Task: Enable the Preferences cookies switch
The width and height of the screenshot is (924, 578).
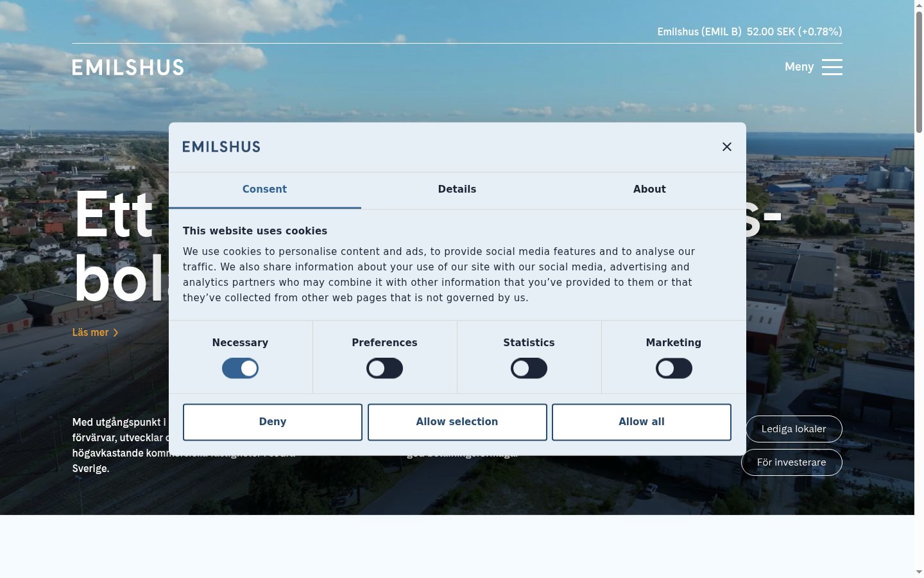Action: pos(384,369)
